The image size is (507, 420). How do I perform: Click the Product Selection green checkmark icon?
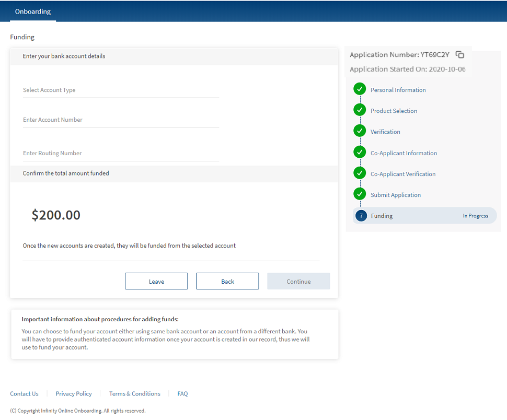coord(360,110)
